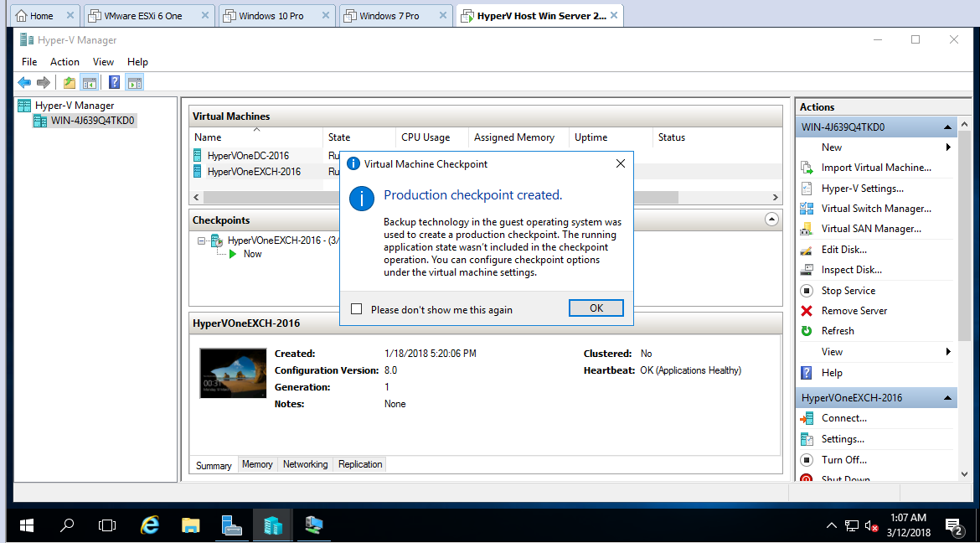The image size is (980, 543).
Task: Open Virtual Switch Manager action
Action: click(876, 209)
